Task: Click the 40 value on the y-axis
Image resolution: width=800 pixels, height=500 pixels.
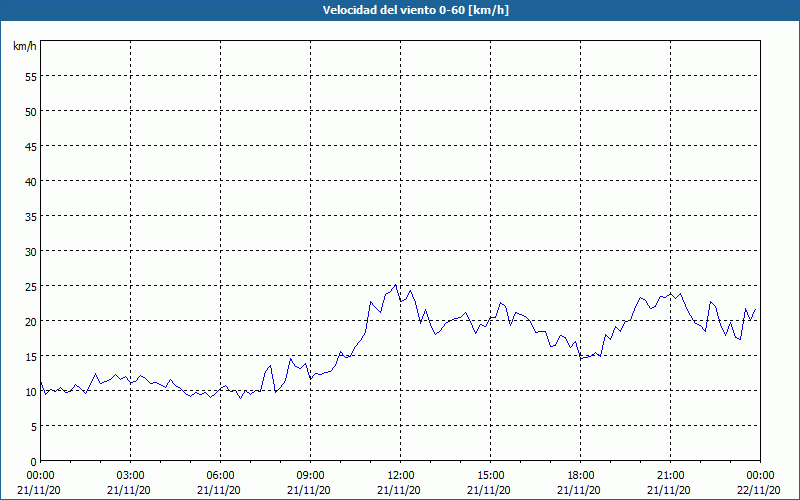Action: [x=31, y=182]
